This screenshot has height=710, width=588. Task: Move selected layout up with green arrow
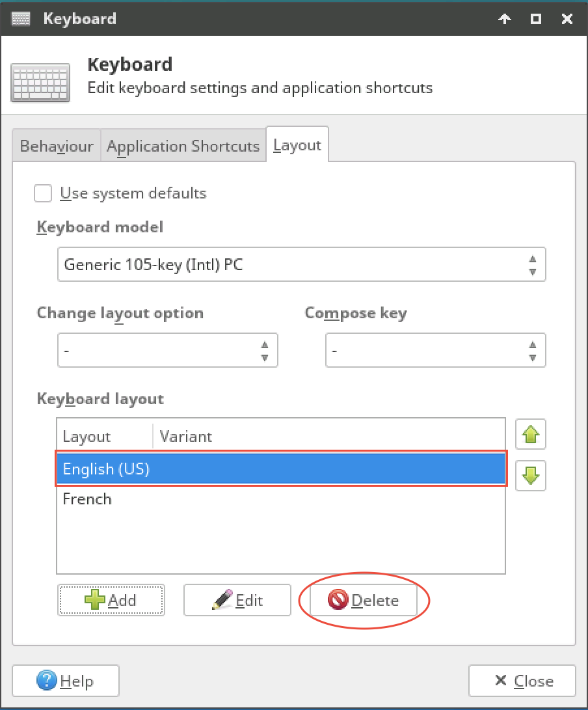tap(530, 433)
